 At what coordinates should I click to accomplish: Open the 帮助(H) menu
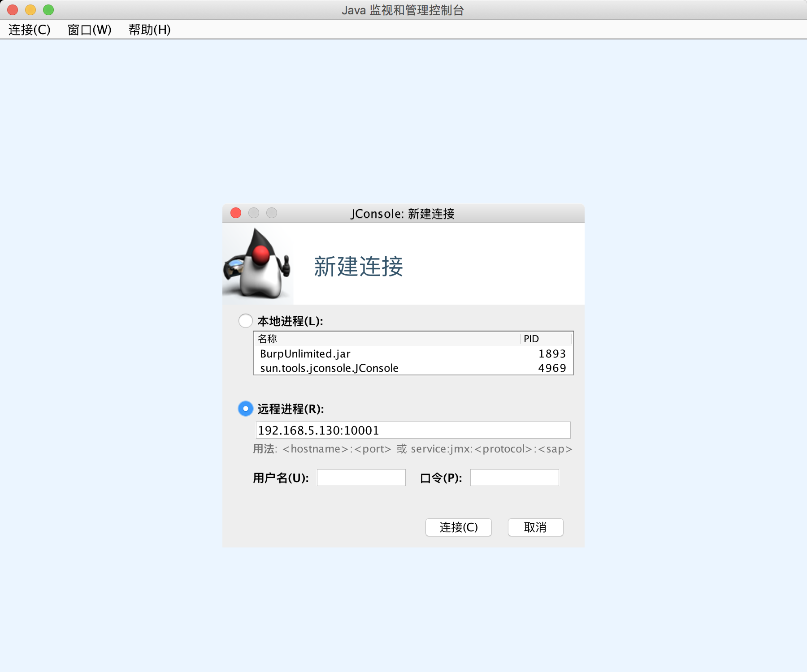[x=149, y=30]
